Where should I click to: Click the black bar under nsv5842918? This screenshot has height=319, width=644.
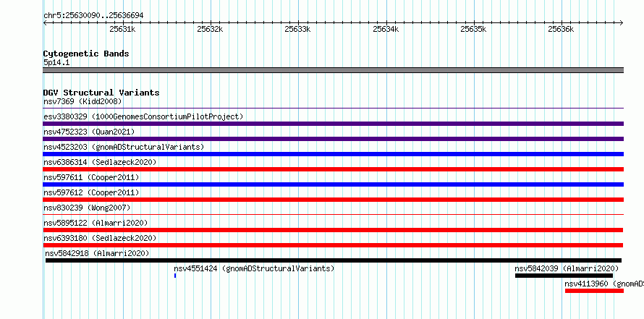334,260
